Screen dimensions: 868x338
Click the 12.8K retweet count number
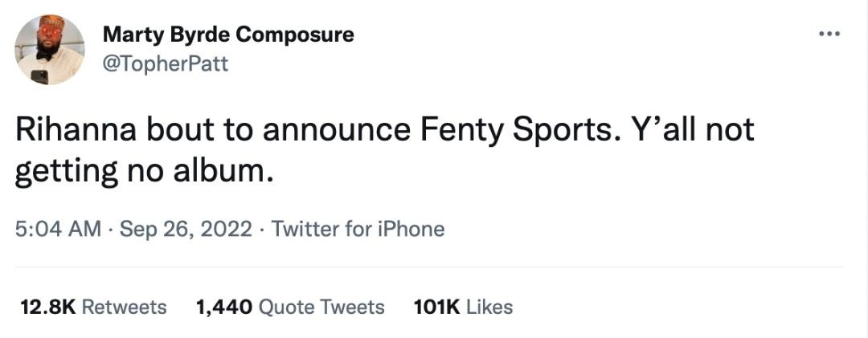coord(46,307)
